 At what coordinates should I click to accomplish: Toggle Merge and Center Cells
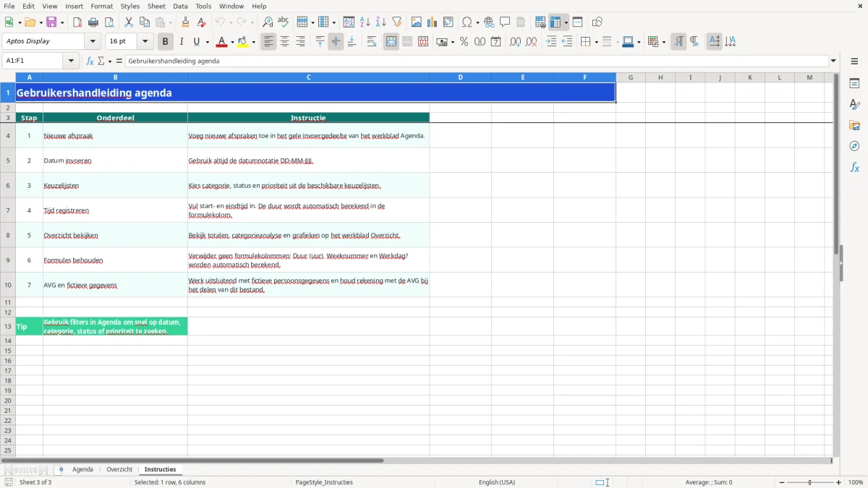coord(391,42)
